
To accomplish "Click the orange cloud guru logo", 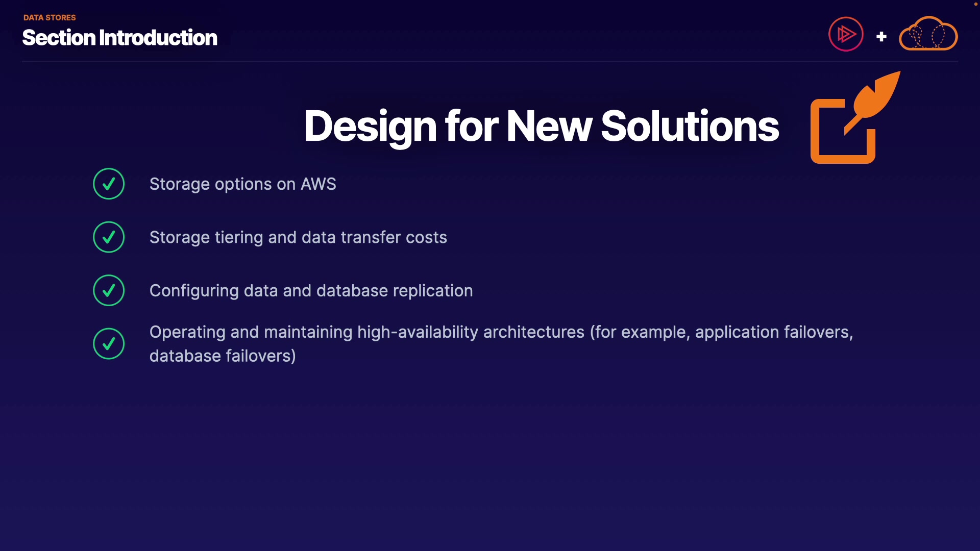I will 928,35.
